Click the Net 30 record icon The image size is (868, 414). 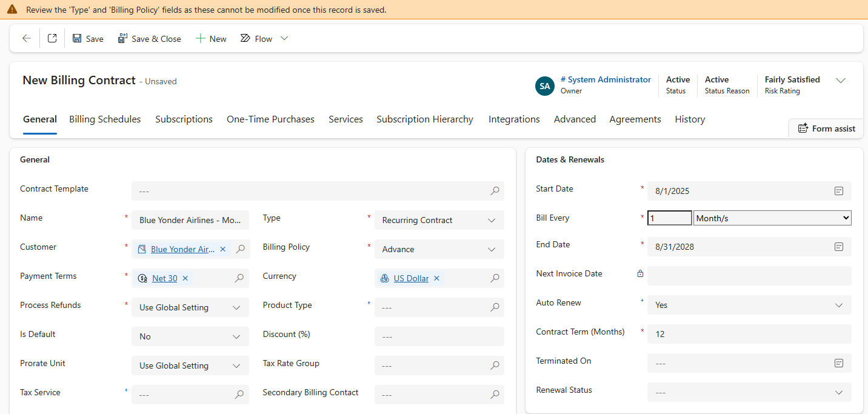click(143, 278)
